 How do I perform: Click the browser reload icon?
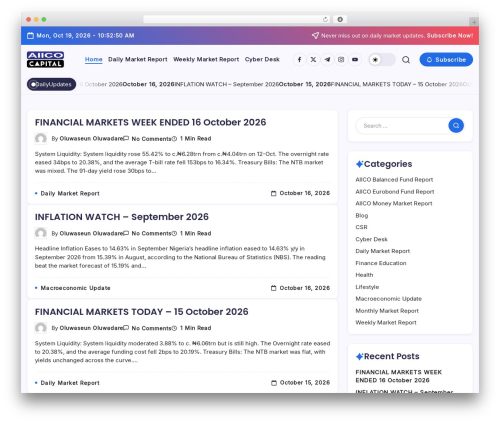pos(325,19)
